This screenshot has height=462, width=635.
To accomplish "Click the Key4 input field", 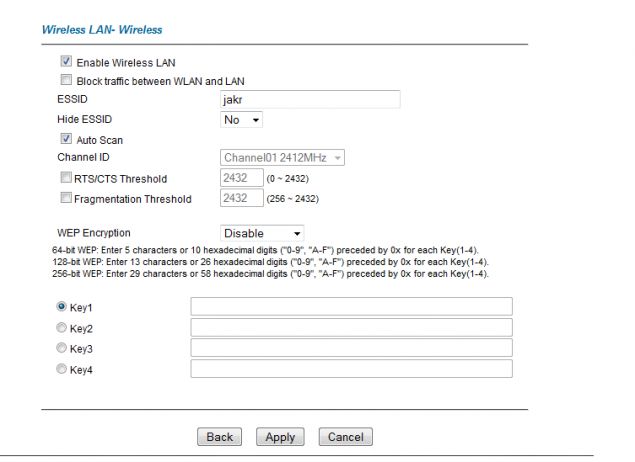I will pos(352,369).
